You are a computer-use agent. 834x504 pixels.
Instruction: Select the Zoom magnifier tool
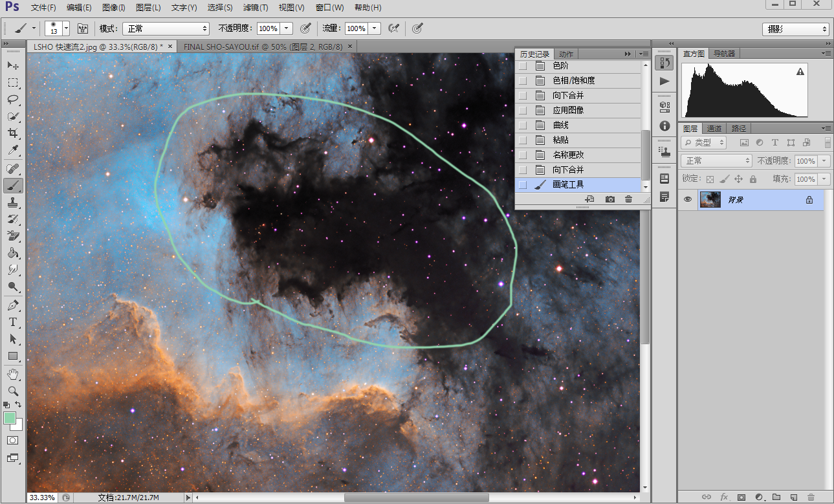point(13,391)
